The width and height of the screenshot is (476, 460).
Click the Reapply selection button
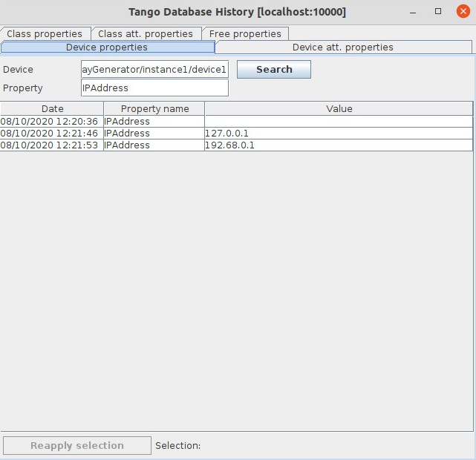[77, 445]
